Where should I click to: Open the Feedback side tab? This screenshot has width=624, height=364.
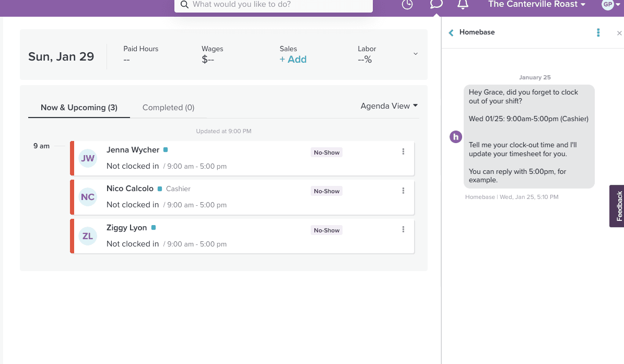point(617,206)
